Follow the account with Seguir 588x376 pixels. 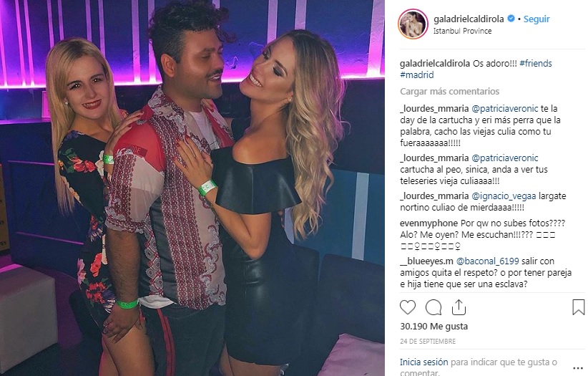coord(536,19)
